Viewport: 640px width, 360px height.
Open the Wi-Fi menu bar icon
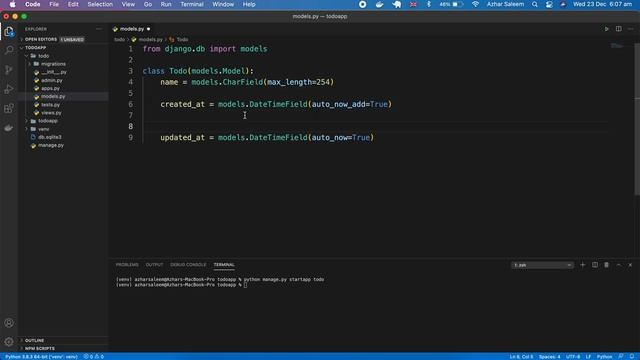pyautogui.click(x=475, y=4)
